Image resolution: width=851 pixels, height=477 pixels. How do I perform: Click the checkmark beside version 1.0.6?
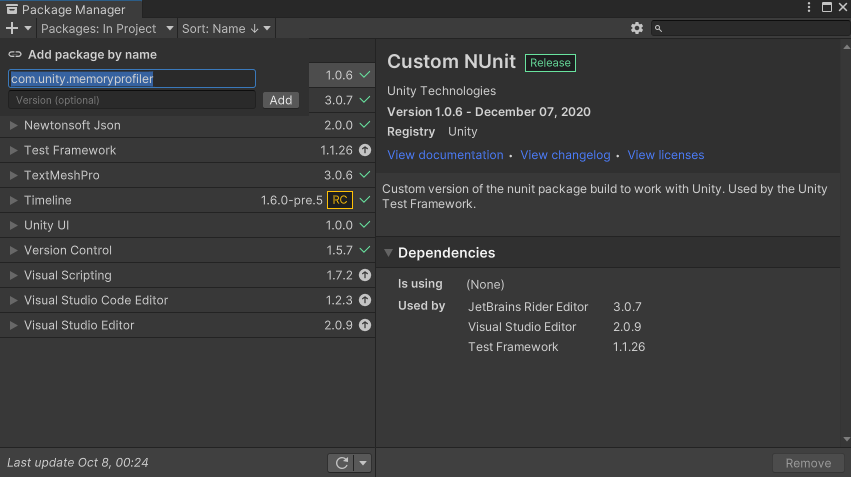click(365, 75)
